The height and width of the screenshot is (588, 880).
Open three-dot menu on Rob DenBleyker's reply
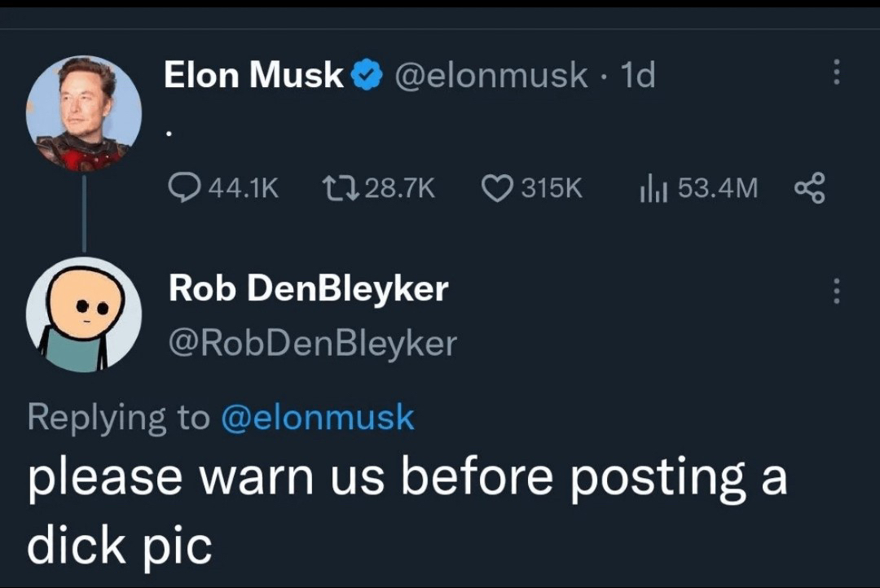pos(835,291)
